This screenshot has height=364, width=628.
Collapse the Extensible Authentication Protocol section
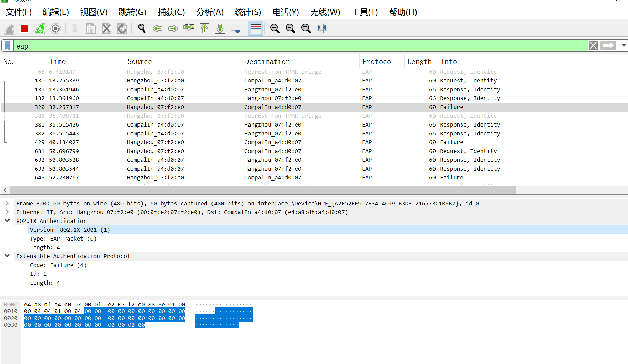click(7, 256)
